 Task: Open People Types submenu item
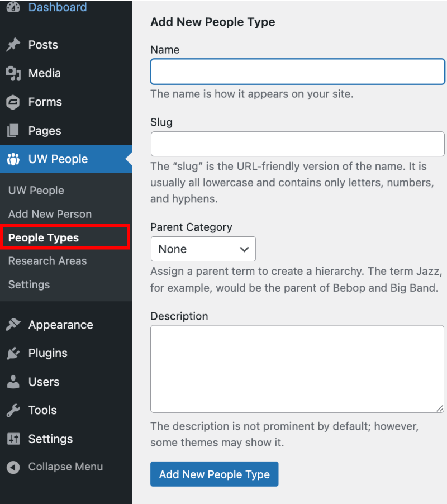point(44,237)
